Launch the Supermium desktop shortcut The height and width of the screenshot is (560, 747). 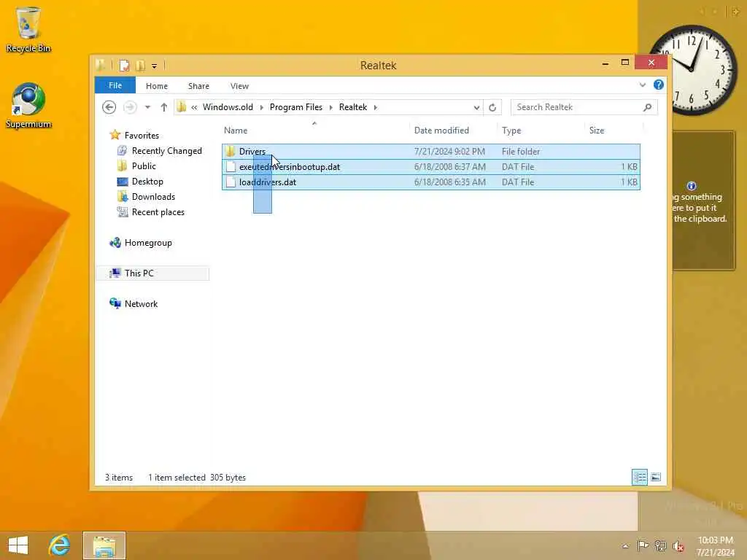pos(28,106)
